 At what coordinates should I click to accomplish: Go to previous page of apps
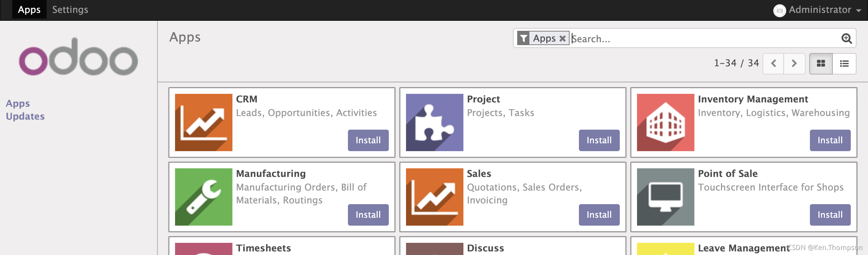[x=774, y=63]
